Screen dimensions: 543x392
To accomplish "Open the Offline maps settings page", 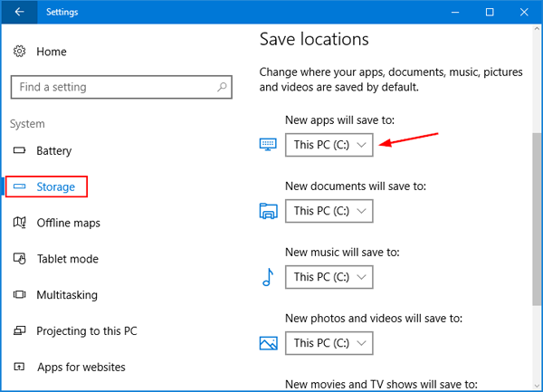I will pos(68,223).
